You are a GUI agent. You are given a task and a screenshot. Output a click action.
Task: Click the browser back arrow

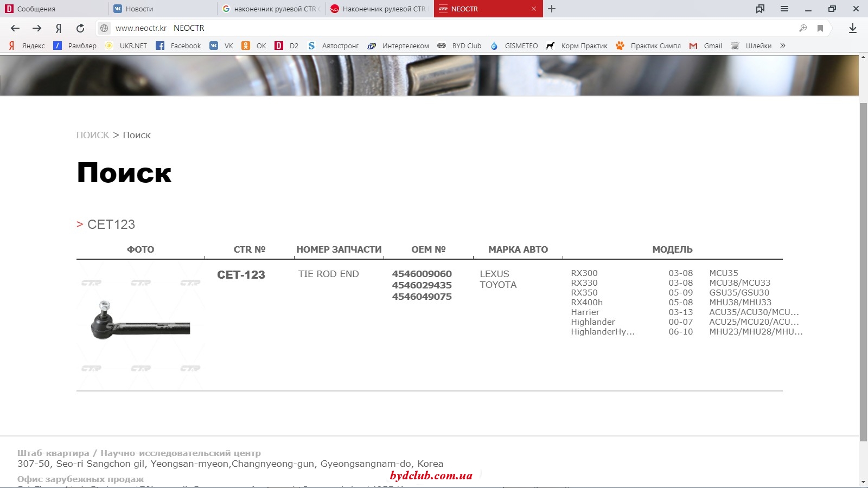coord(15,28)
